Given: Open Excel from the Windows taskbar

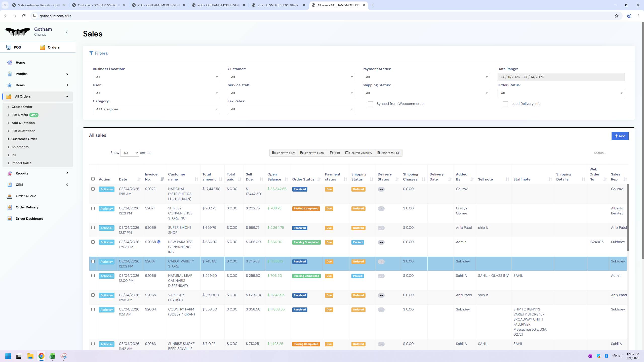Looking at the screenshot, I should 52,356.
